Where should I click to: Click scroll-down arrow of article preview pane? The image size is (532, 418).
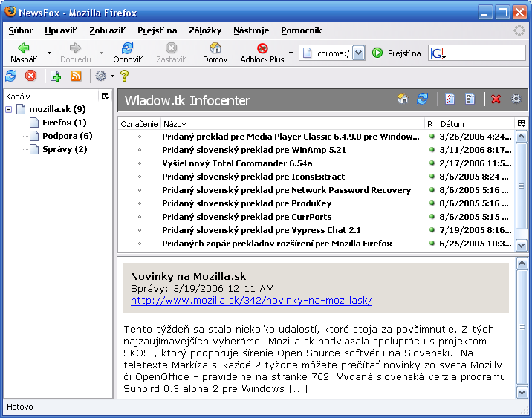[522, 392]
